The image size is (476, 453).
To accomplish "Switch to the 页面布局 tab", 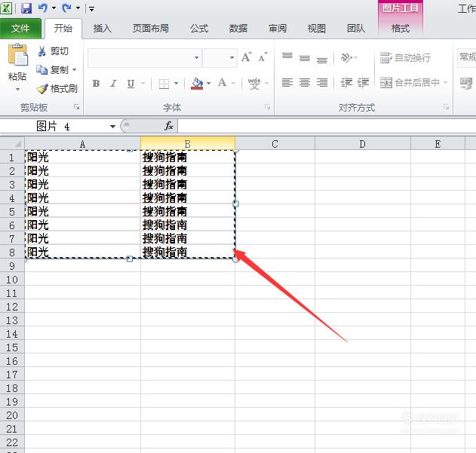I will click(x=151, y=29).
